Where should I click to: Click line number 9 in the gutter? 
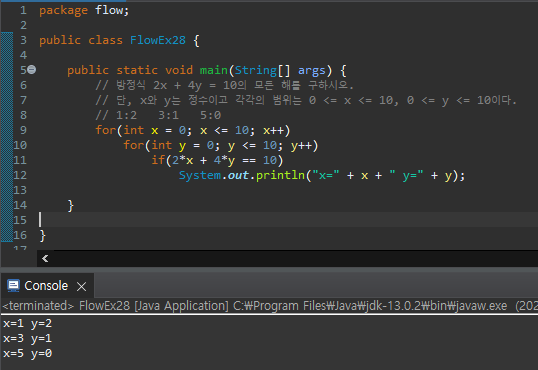pyautogui.click(x=23, y=130)
